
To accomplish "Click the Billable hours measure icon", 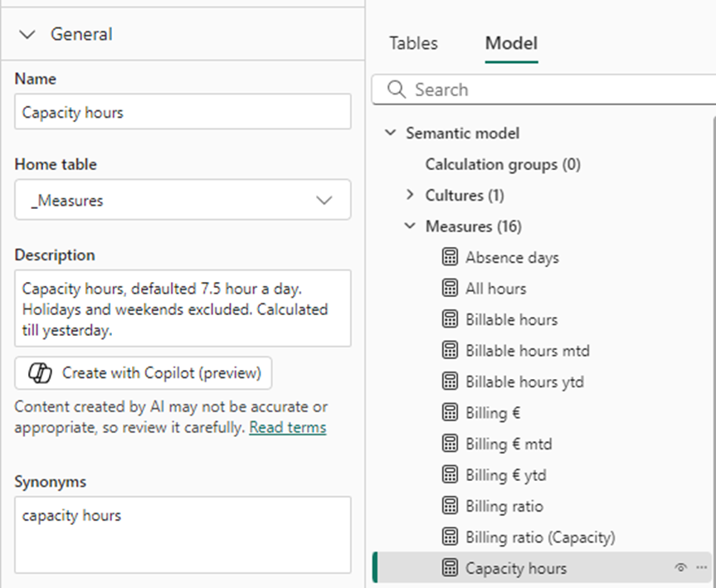I will tap(450, 319).
